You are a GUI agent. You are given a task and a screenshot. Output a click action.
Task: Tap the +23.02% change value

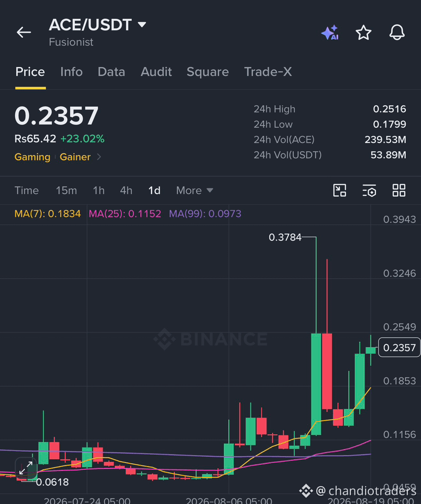[82, 139]
